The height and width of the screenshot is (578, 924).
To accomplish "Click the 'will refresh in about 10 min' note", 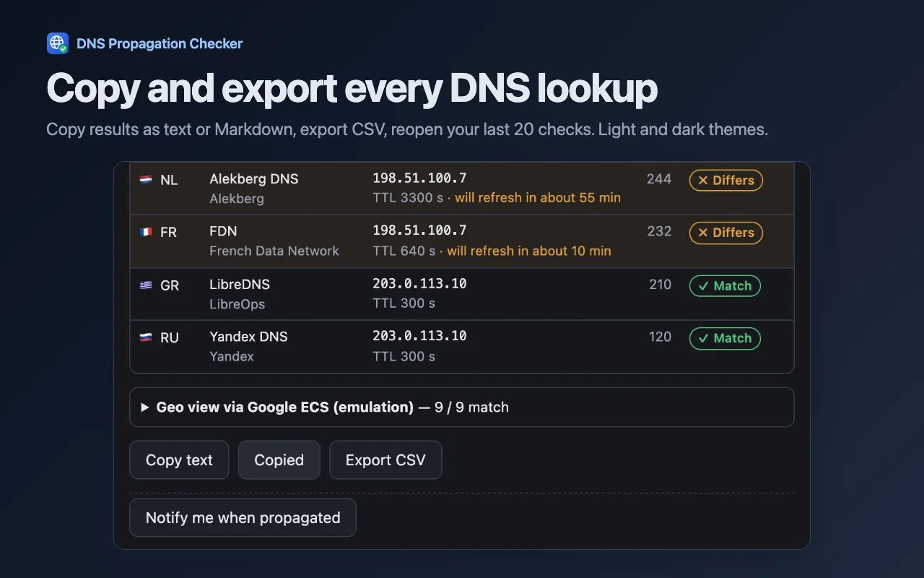I will click(x=529, y=251).
